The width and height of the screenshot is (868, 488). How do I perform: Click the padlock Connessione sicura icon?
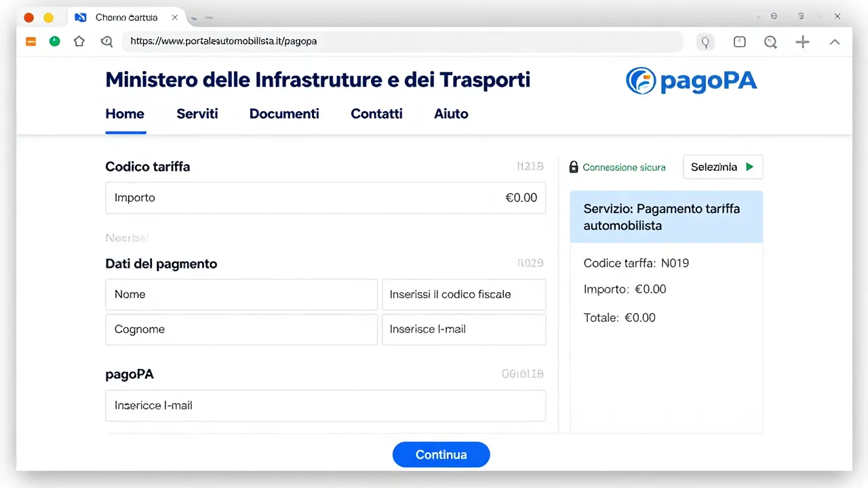pyautogui.click(x=574, y=167)
